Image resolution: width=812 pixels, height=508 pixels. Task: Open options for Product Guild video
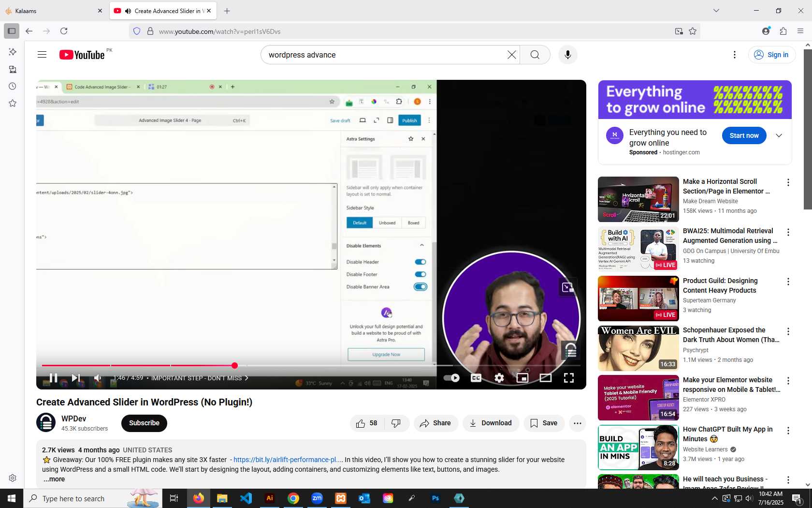[x=788, y=282]
